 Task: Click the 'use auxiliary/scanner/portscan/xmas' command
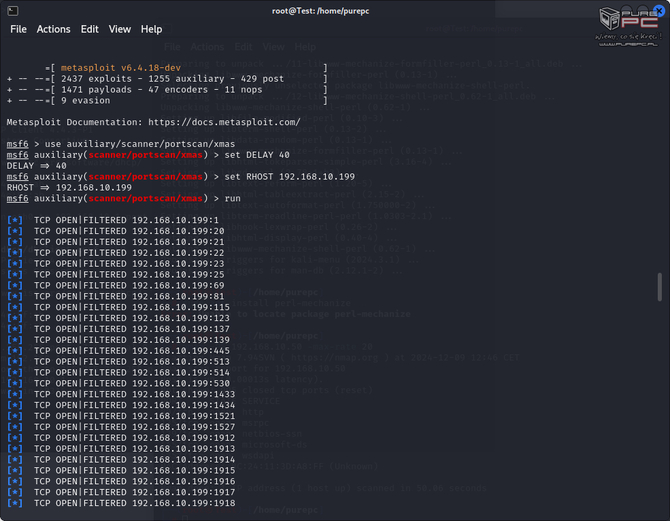coord(140,144)
